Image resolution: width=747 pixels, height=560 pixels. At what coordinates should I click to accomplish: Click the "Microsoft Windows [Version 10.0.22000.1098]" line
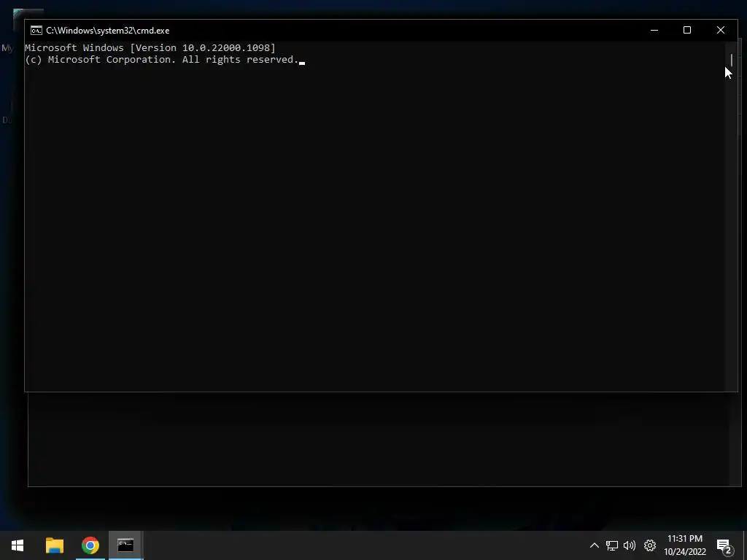pyautogui.click(x=150, y=47)
